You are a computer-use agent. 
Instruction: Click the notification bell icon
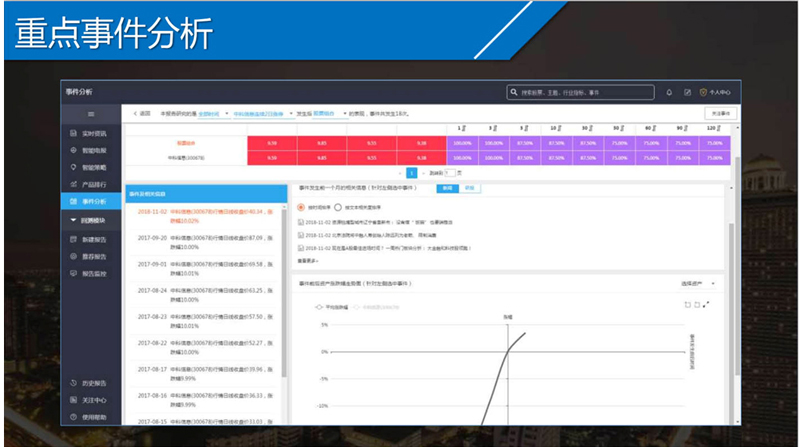tap(669, 93)
